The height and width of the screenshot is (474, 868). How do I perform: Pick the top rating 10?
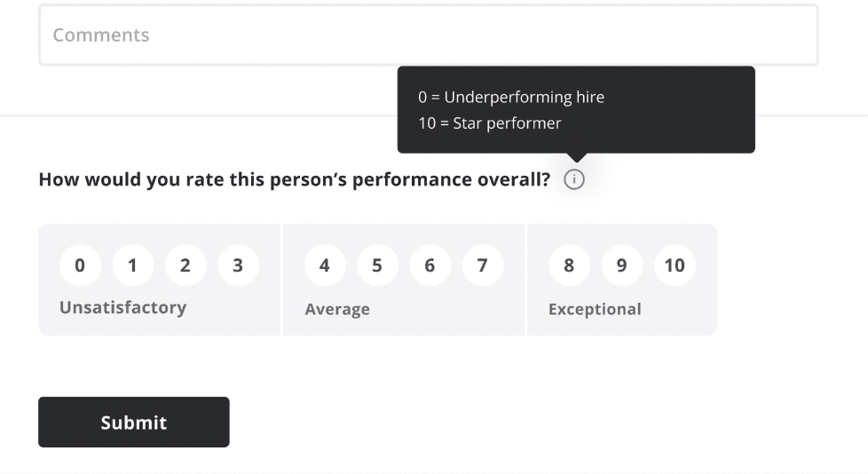(675, 265)
